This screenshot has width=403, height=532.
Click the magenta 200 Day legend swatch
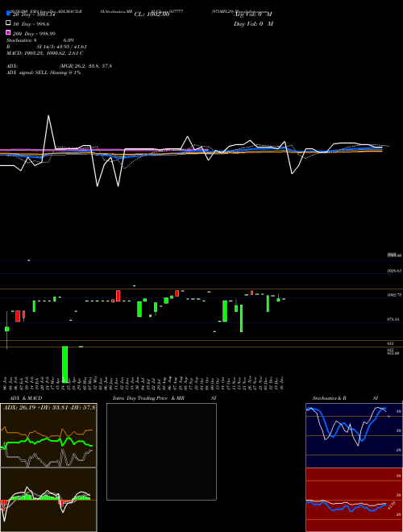coord(9,32)
